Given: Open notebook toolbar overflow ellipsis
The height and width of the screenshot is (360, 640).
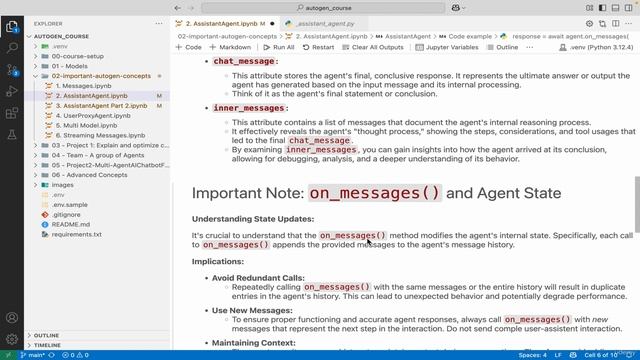Looking at the screenshot, I should (x=529, y=47).
